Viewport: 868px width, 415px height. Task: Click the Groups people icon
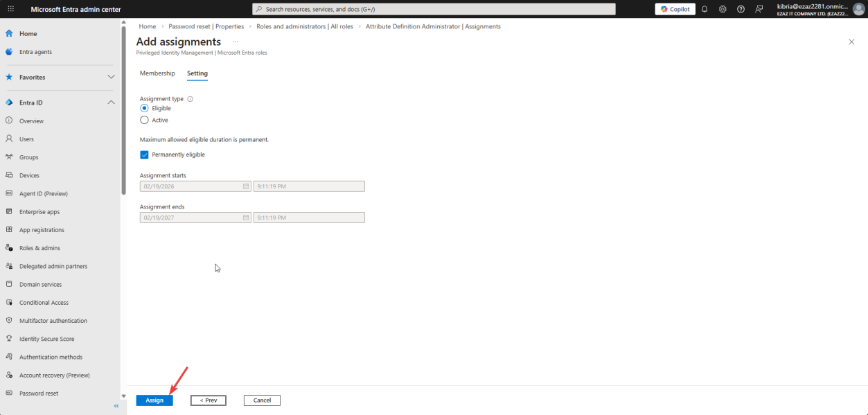(9, 157)
